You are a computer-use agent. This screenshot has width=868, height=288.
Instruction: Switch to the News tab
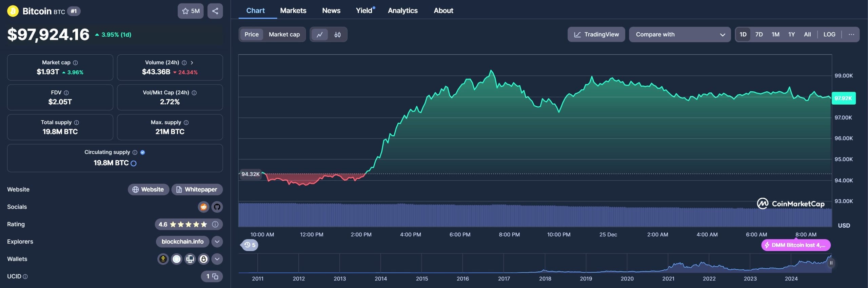pyautogui.click(x=331, y=11)
